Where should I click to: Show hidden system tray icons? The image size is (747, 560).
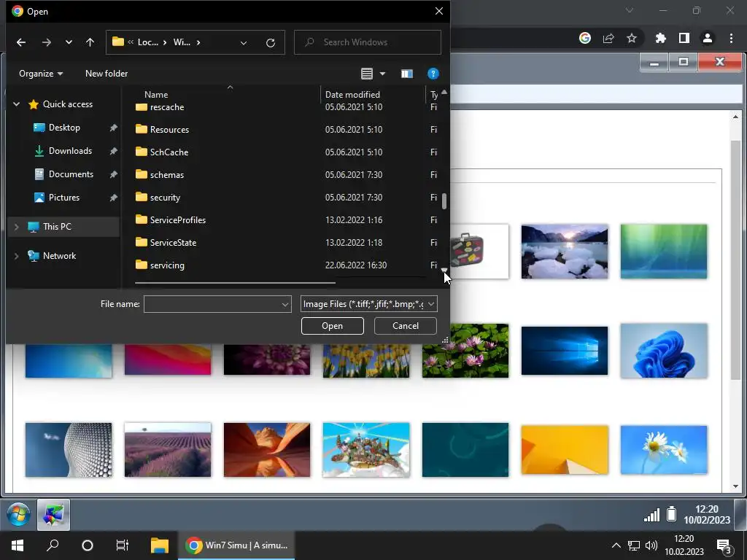tap(616, 545)
